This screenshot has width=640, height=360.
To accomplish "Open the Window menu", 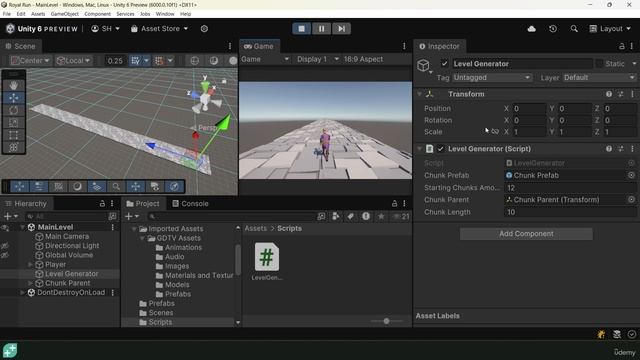I will [x=165, y=14].
